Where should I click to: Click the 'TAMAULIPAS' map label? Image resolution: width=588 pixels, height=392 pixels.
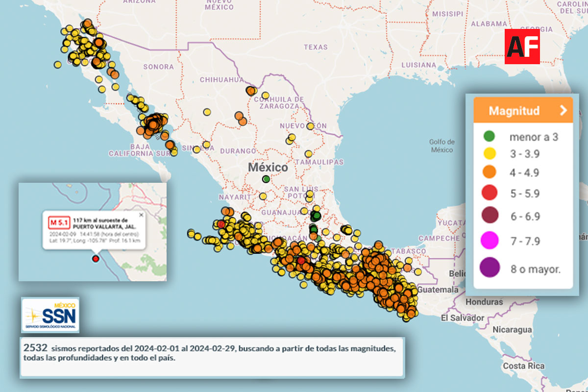pos(319,162)
